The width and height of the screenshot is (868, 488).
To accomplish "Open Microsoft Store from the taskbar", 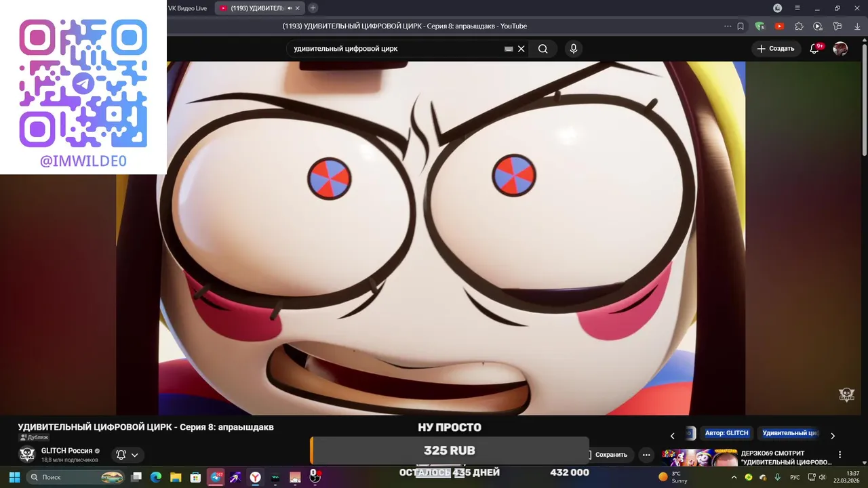I will [x=195, y=477].
